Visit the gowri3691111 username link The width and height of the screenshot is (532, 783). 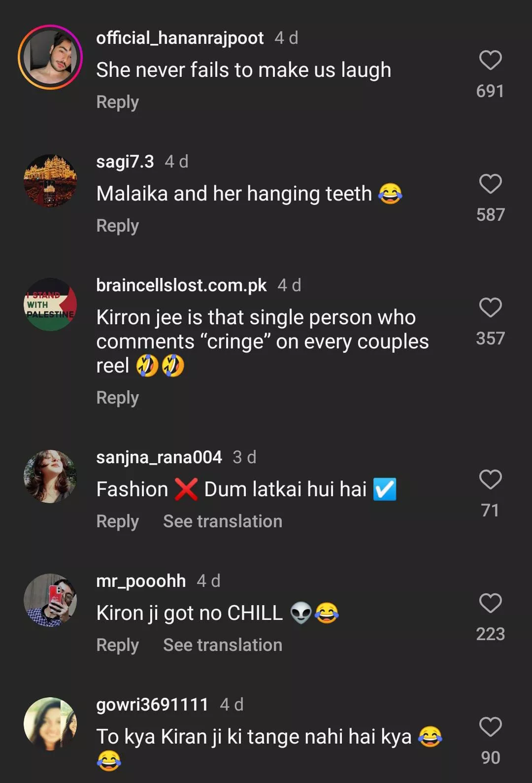click(x=152, y=705)
